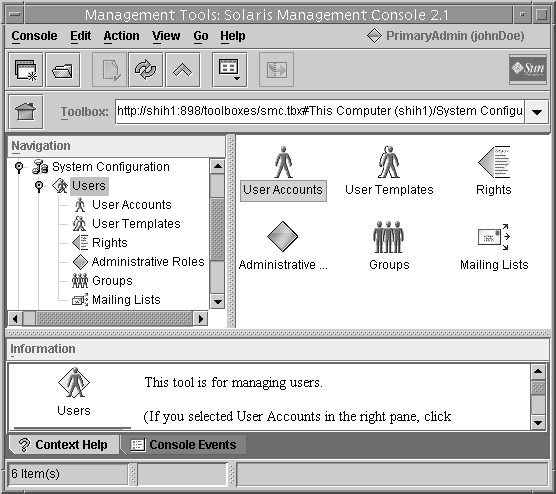The image size is (556, 494).
Task: Click the Users tree node icon
Action: [60, 185]
